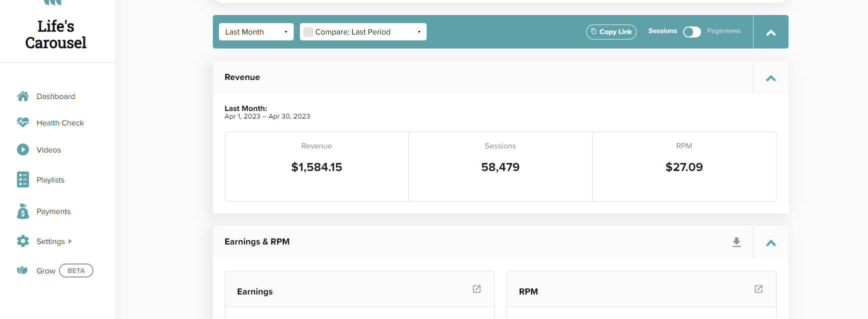Open Videos page
This screenshot has width=868, height=319.
pos(49,150)
